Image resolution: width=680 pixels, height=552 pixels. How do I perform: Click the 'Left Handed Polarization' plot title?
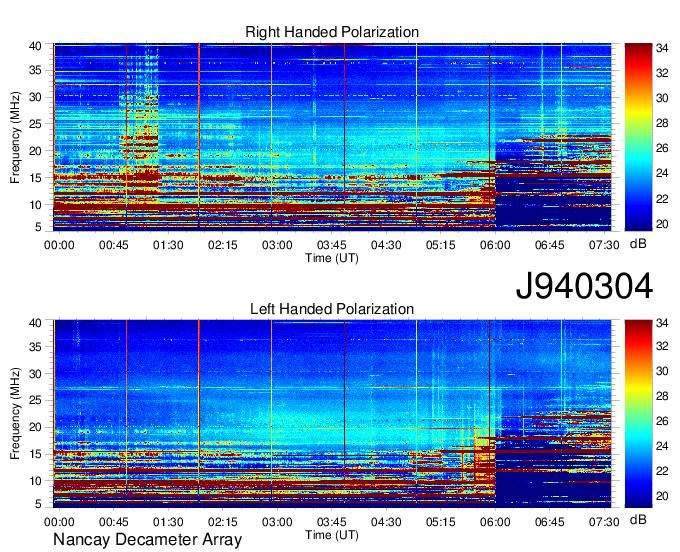[332, 309]
